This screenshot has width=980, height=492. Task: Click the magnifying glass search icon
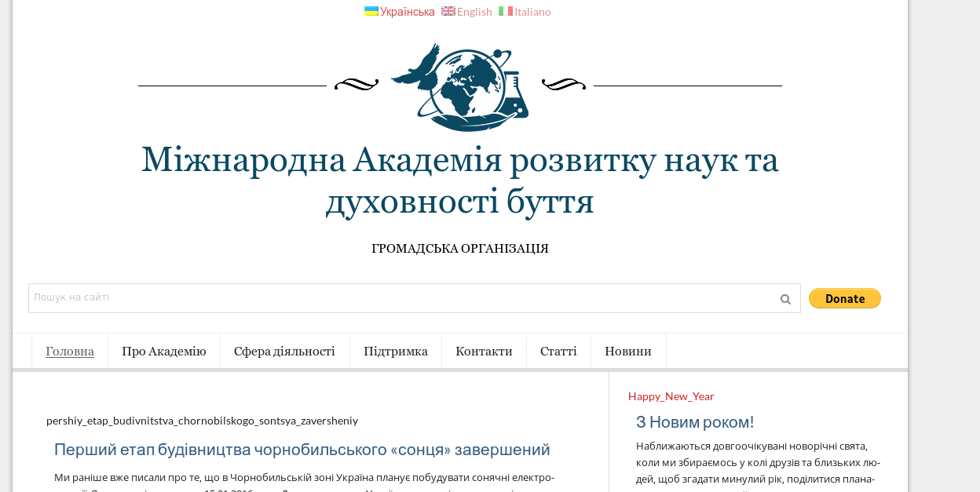click(784, 299)
